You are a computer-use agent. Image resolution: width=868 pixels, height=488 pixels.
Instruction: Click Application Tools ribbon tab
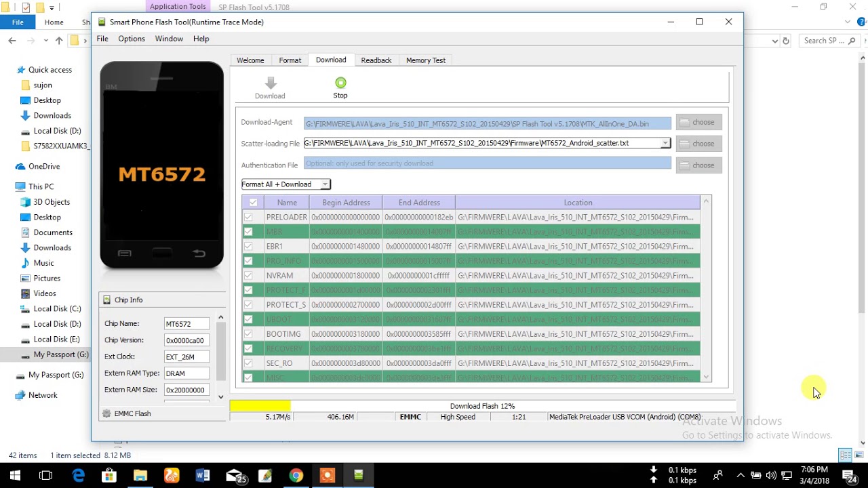tap(178, 7)
